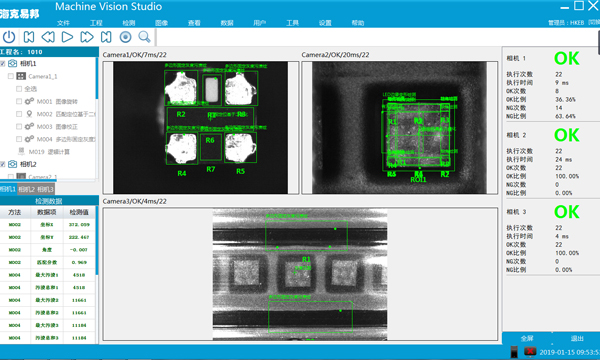600x360 pixels.
Task: Click the magnifier search icon in toolbar
Action: [x=144, y=37]
